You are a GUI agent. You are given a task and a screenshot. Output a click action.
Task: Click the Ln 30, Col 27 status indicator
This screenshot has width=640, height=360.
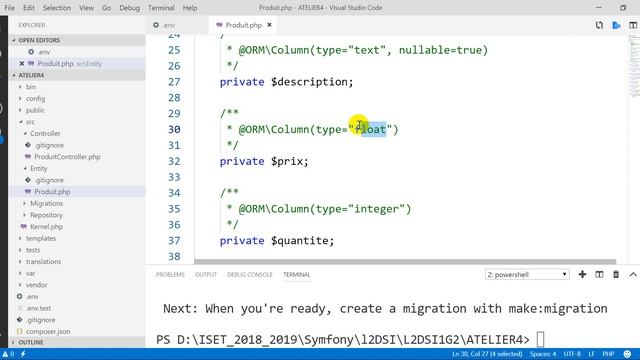pyautogui.click(x=487, y=354)
